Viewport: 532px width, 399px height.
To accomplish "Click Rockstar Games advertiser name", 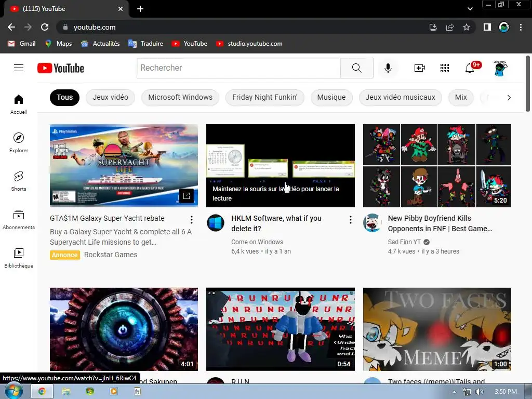I will pos(111,255).
